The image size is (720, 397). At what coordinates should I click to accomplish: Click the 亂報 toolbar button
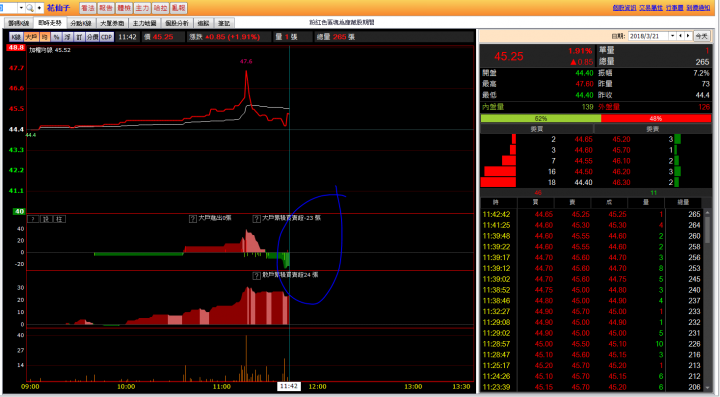[178, 8]
